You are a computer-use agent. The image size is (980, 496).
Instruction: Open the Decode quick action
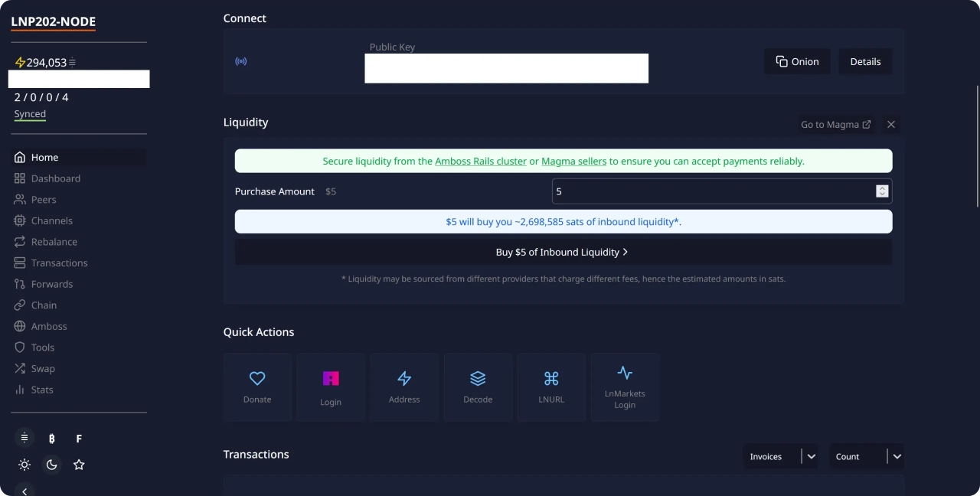coord(478,387)
